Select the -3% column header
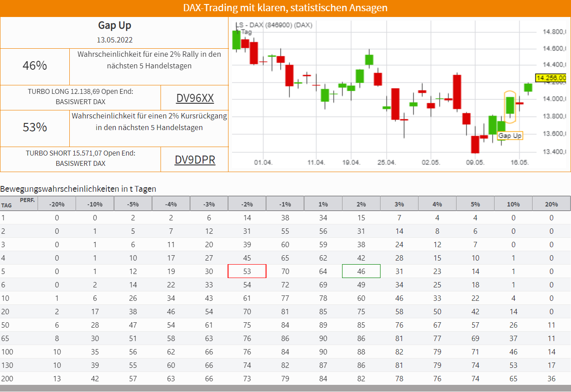Viewport: 571px width, 392px height. pyautogui.click(x=209, y=204)
